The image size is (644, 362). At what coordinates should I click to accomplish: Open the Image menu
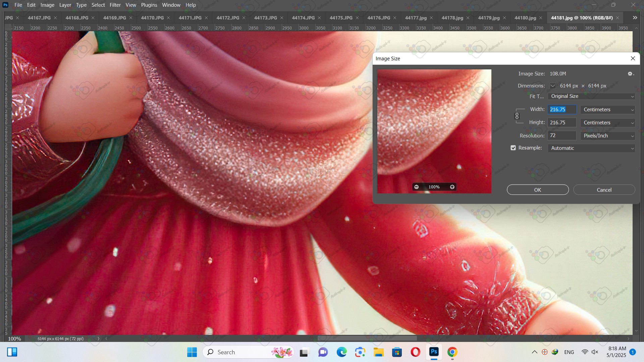47,5
